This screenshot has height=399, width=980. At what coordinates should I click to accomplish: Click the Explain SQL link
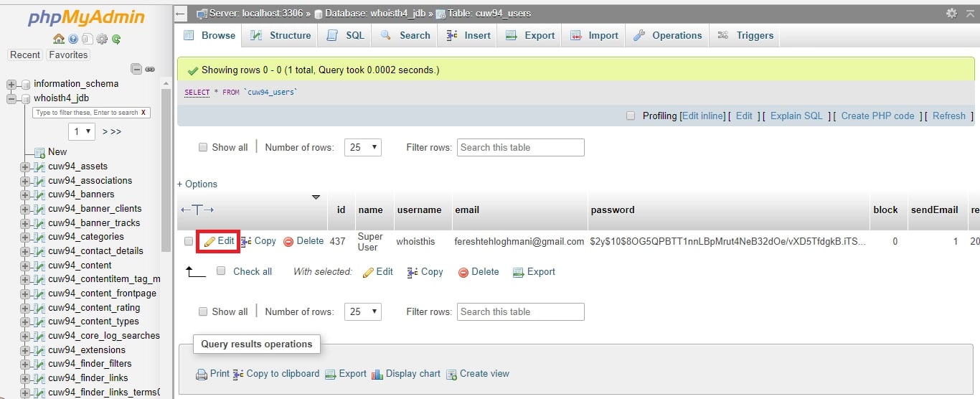[x=796, y=116]
